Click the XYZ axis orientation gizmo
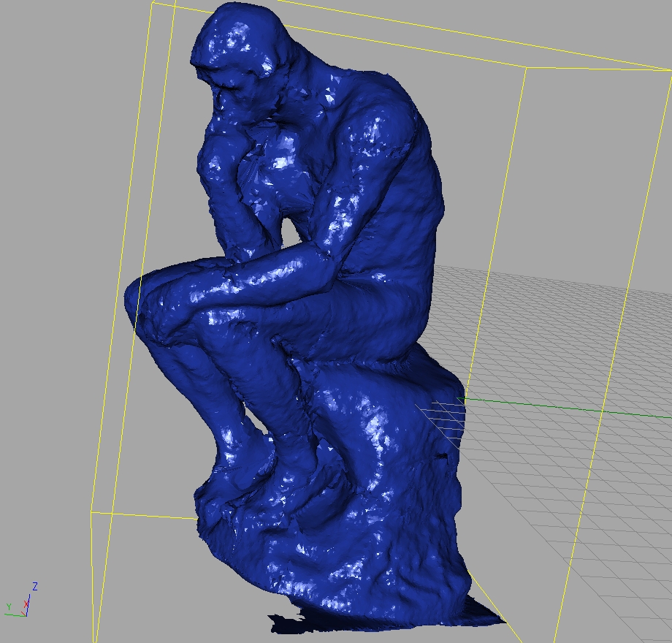The height and width of the screenshot is (643, 672). pyautogui.click(x=21, y=600)
